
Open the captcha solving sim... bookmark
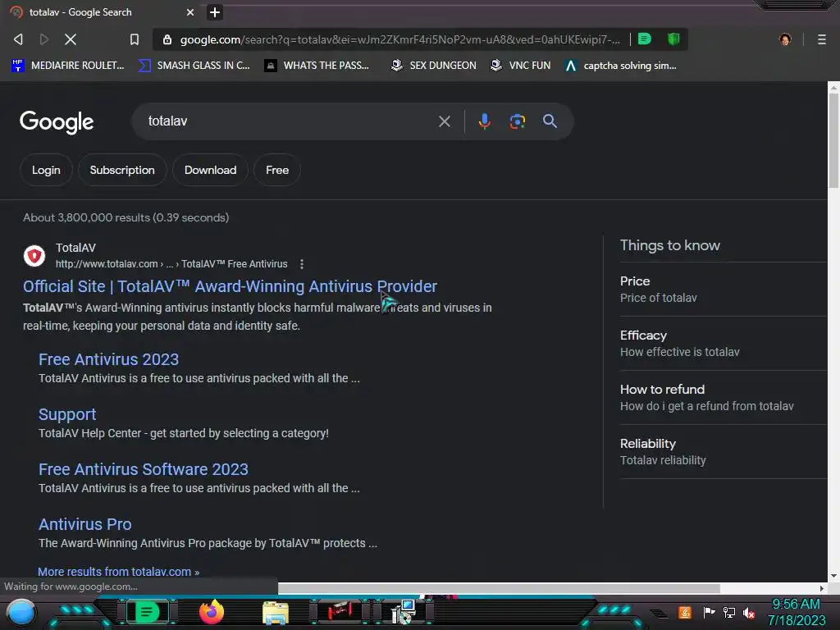tap(621, 66)
